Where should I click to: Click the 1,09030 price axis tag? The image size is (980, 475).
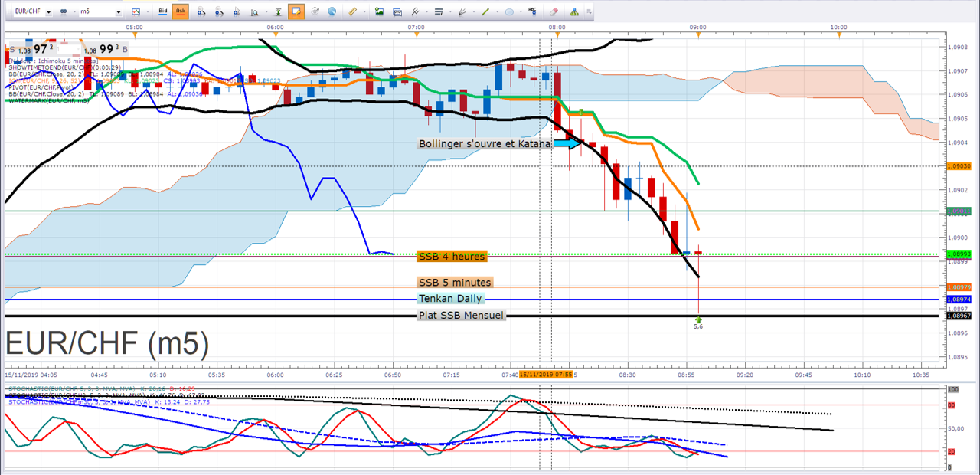coord(959,165)
